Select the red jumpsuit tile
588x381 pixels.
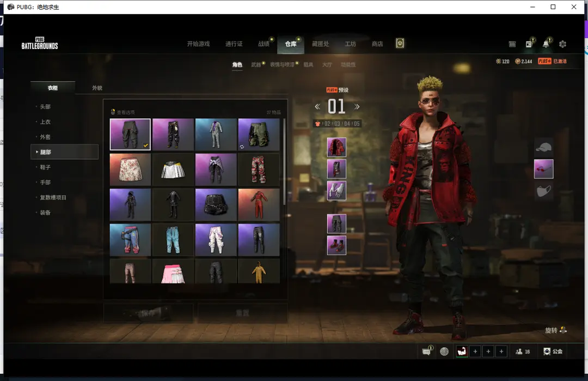pyautogui.click(x=259, y=204)
